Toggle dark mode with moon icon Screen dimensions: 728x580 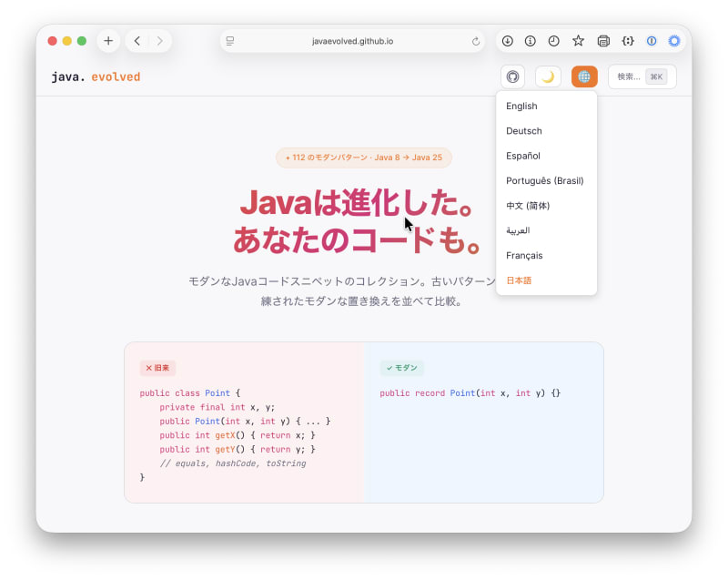[548, 76]
